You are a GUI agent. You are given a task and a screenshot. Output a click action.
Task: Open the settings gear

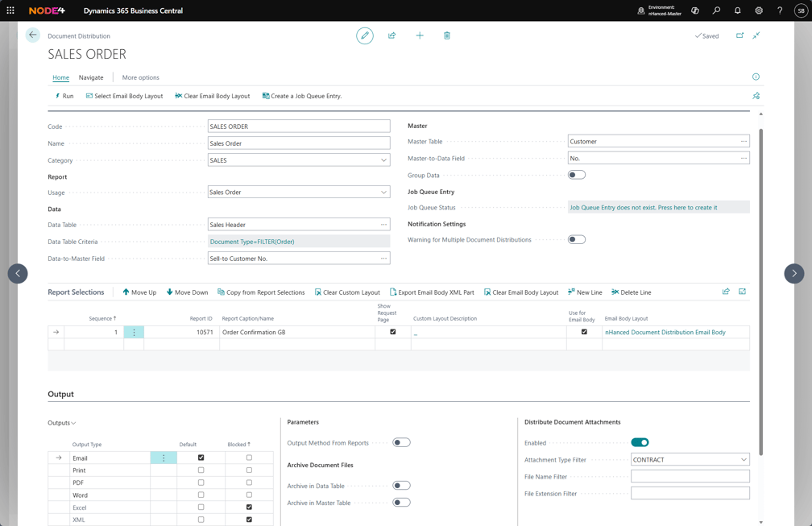pyautogui.click(x=759, y=10)
